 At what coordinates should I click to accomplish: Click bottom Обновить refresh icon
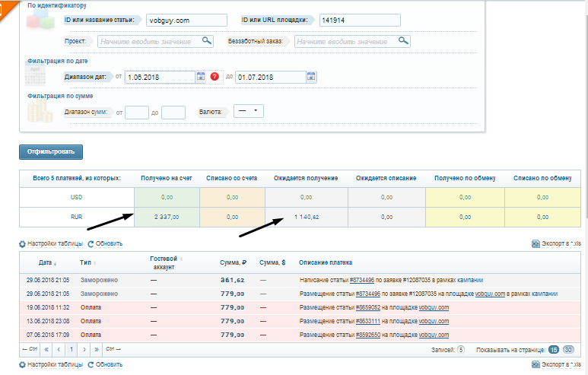click(x=91, y=364)
